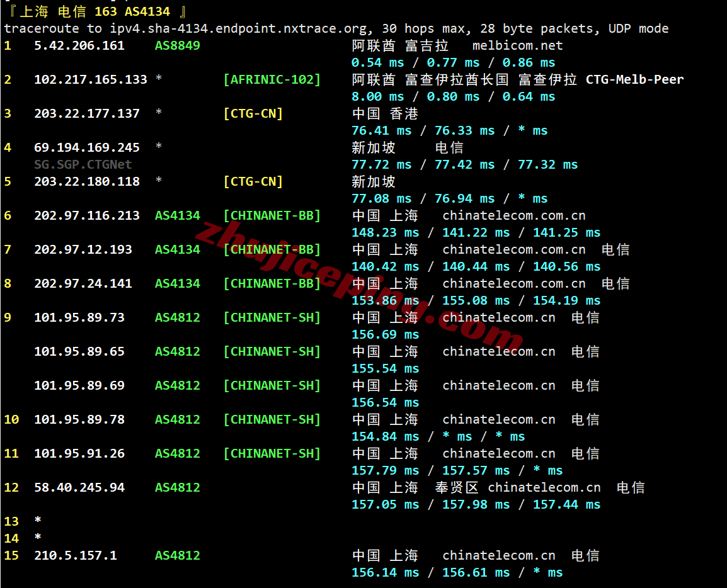Select IP address 202.97.24.141
The height and width of the screenshot is (588, 727).
[x=83, y=283]
